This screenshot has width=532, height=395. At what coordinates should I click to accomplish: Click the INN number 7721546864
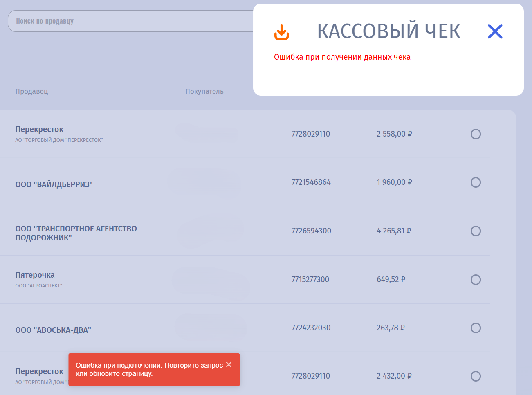(x=311, y=182)
